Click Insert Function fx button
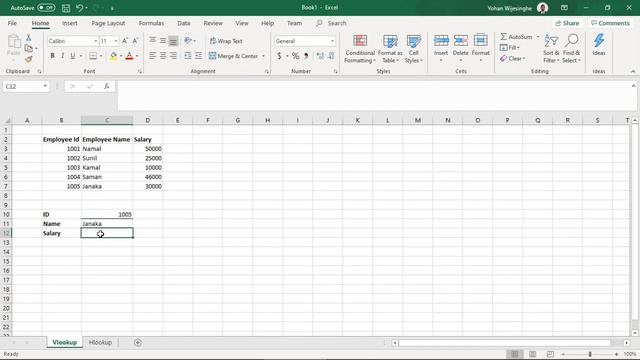This screenshot has height=360, width=640. (107, 87)
